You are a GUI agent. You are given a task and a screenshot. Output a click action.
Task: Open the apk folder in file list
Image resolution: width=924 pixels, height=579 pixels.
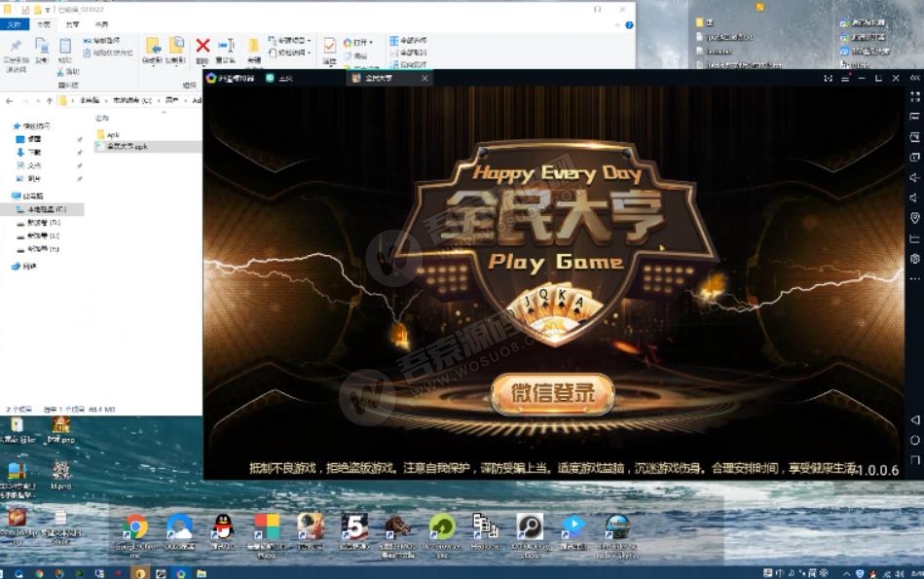[111, 134]
